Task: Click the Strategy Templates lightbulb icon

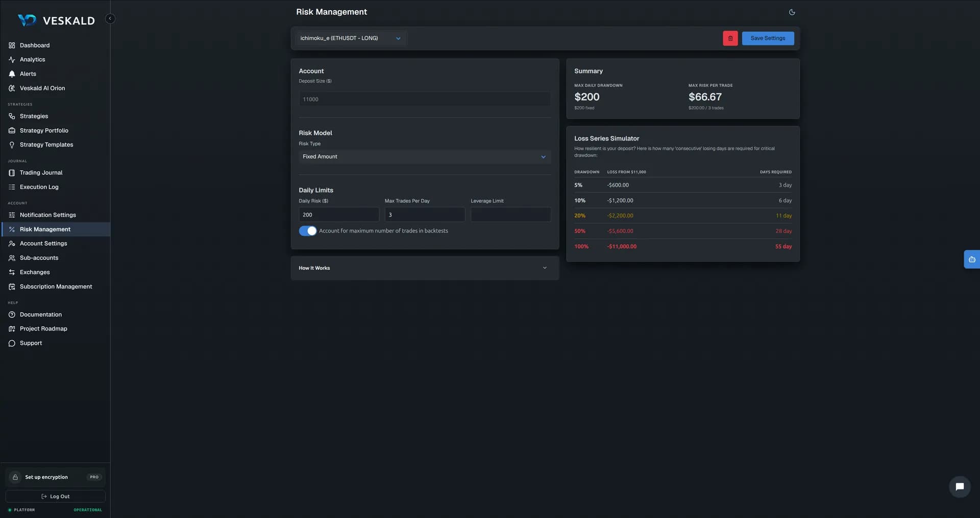Action: click(12, 145)
